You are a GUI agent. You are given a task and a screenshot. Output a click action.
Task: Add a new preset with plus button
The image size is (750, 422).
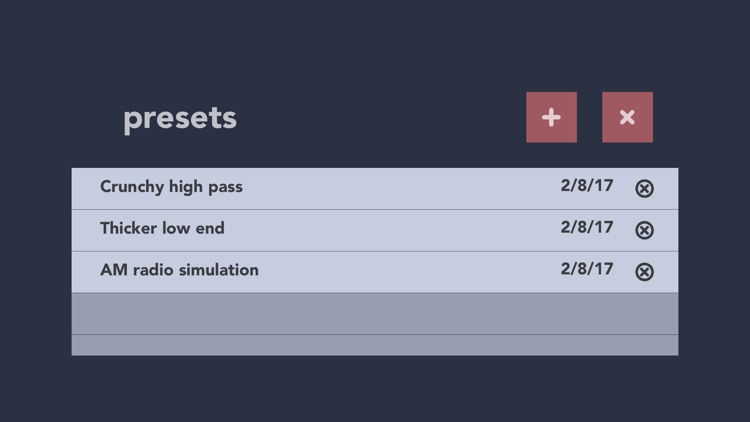click(551, 117)
